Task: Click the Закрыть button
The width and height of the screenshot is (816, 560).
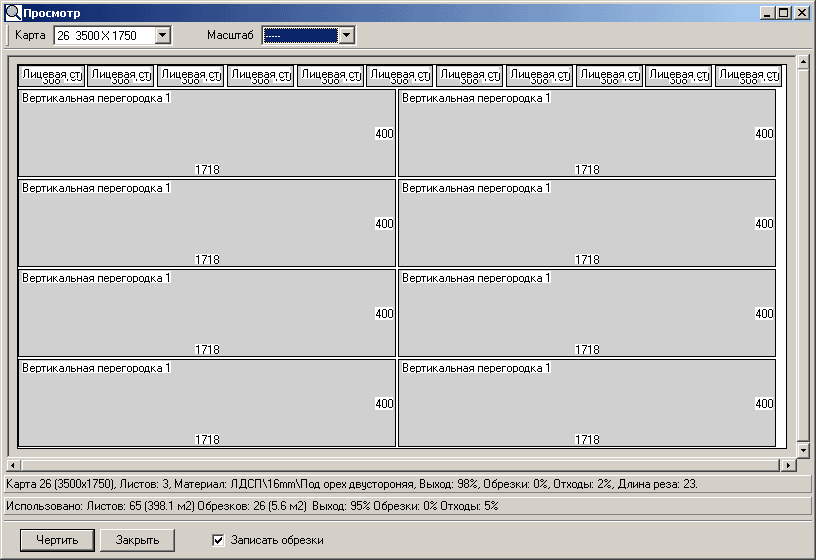Action: click(137, 540)
